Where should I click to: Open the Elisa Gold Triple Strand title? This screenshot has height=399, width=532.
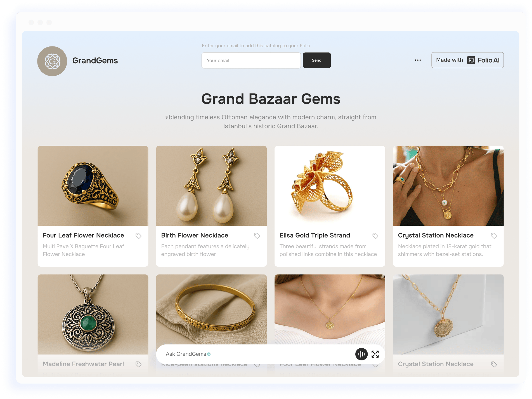point(315,235)
